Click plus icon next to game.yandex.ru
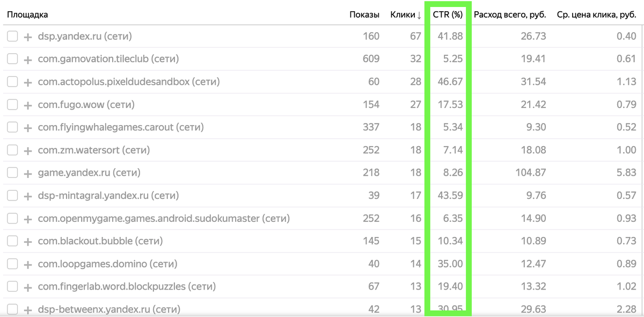This screenshot has height=317, width=644. (x=28, y=174)
